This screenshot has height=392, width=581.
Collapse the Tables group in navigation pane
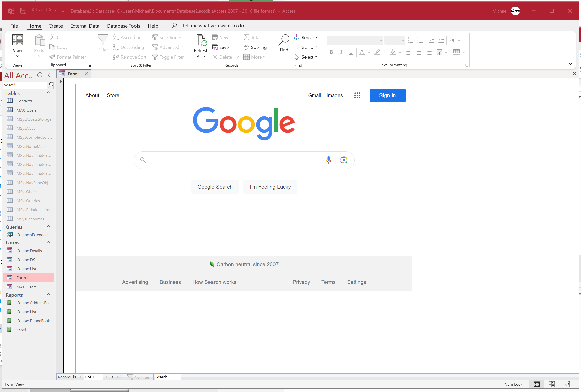coord(48,93)
